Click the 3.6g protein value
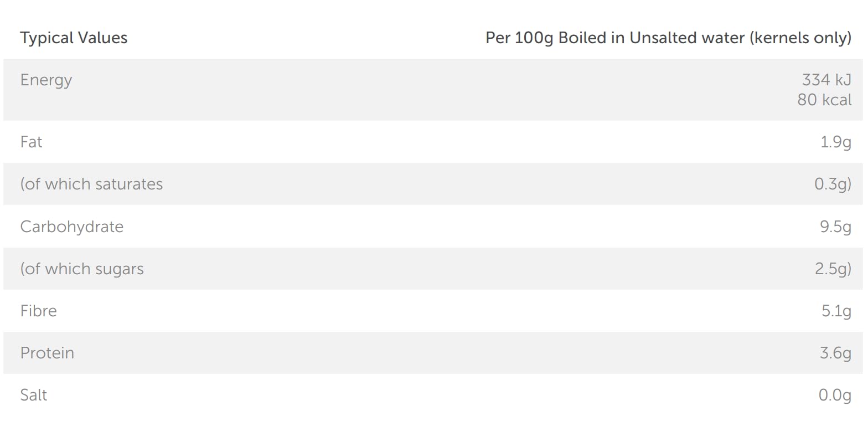This screenshot has width=868, height=421. tap(835, 353)
